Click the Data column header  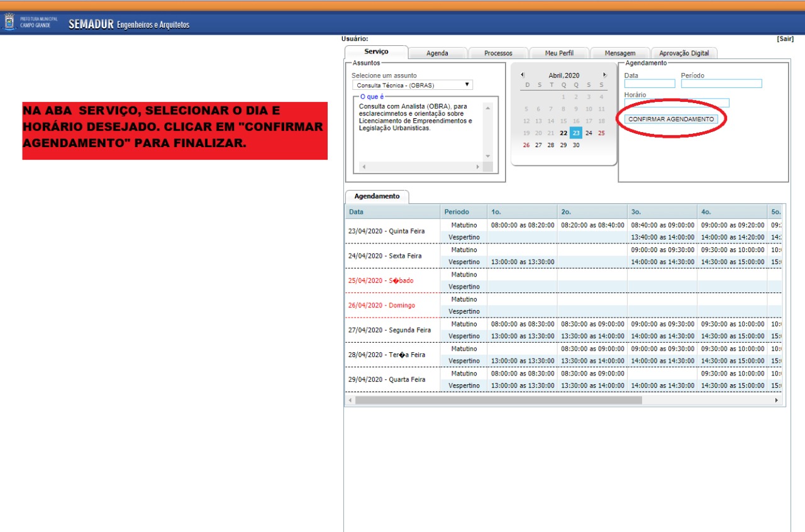392,212
